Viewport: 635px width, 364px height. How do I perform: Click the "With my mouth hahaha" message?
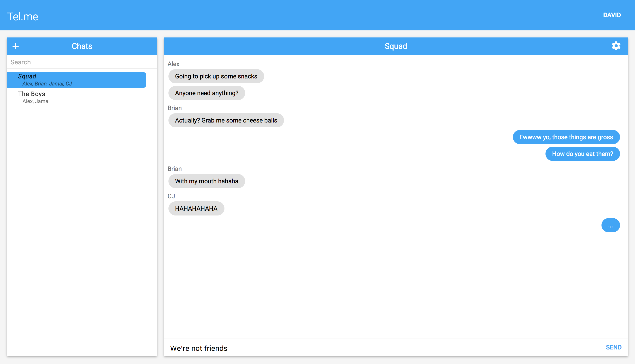207,181
